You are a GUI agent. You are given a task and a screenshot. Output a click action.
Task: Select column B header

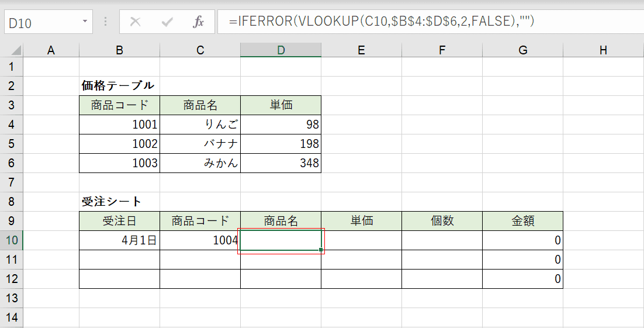coord(119,50)
